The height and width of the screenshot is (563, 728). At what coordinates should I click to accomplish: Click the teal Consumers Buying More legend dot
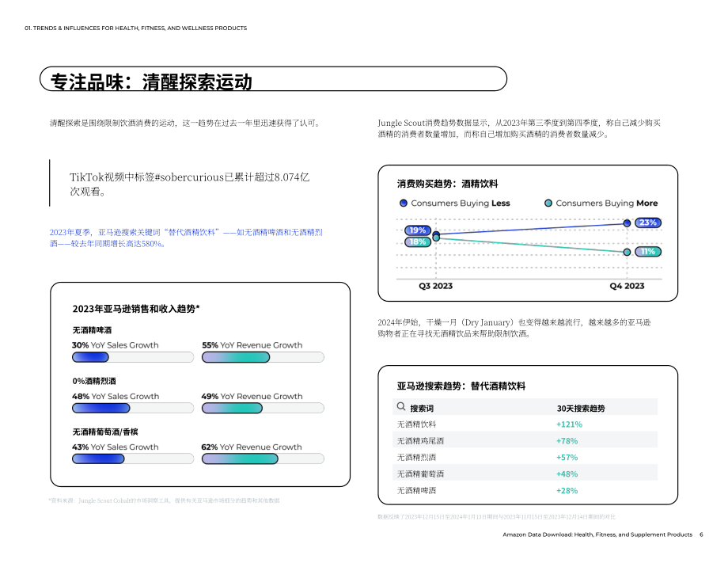click(x=548, y=203)
